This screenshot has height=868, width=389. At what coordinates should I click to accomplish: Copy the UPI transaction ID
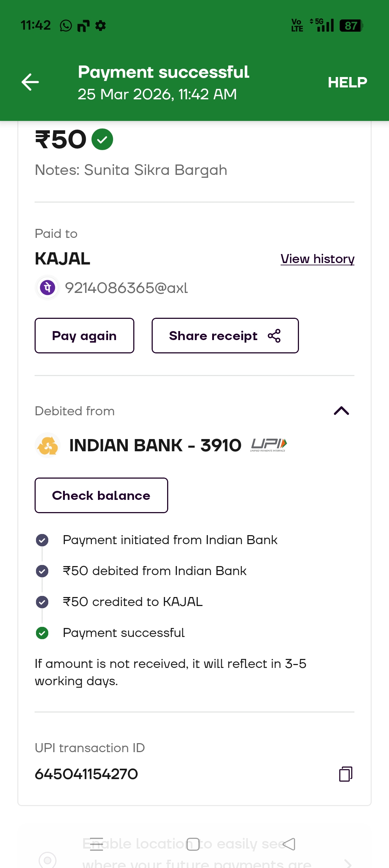coord(345,774)
